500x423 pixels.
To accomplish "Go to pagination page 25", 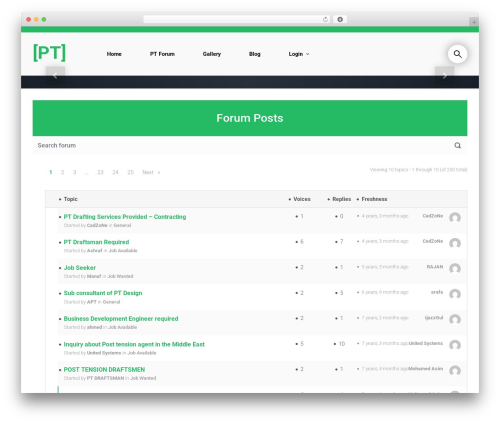I will [130, 172].
